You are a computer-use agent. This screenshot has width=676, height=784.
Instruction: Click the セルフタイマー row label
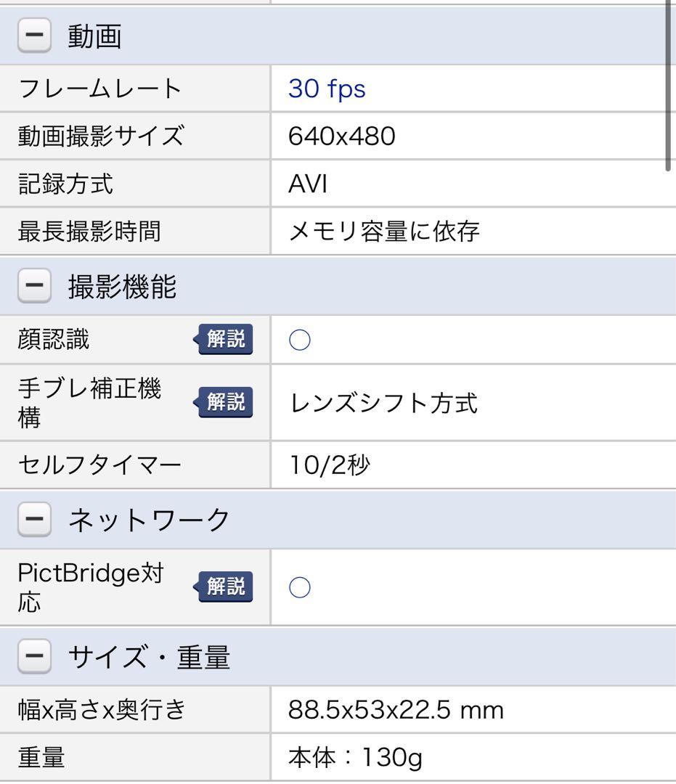[x=99, y=465]
